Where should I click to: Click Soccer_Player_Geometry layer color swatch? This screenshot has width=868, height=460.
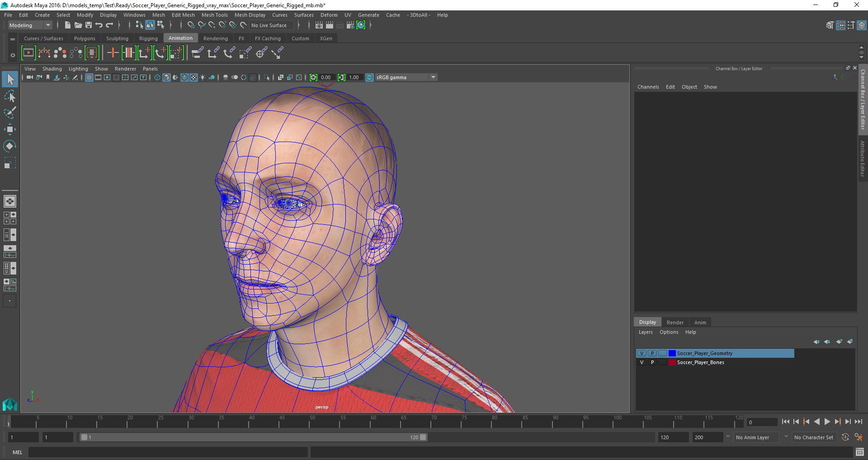coord(672,353)
